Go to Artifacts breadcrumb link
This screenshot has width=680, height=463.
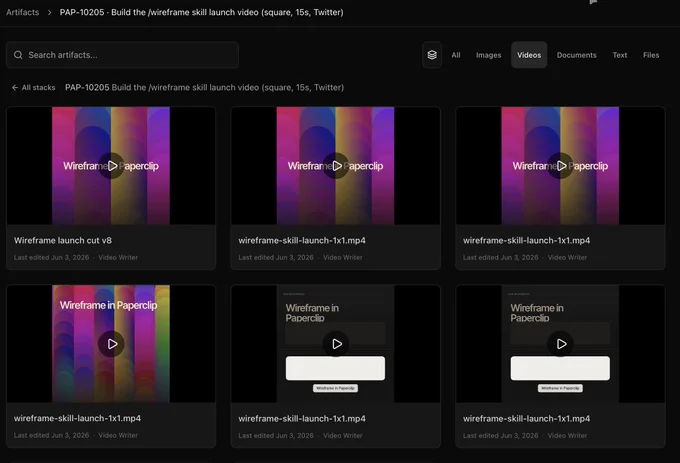click(x=23, y=12)
